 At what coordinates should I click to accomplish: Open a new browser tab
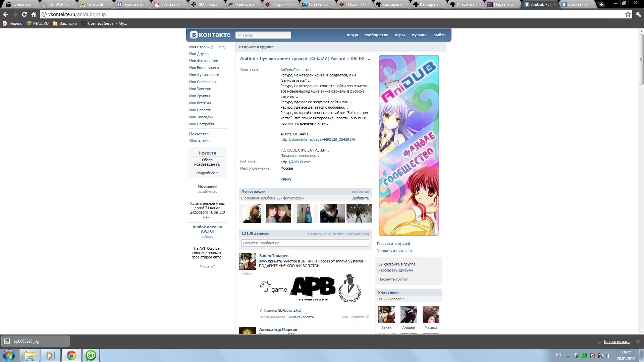coord(601,4)
